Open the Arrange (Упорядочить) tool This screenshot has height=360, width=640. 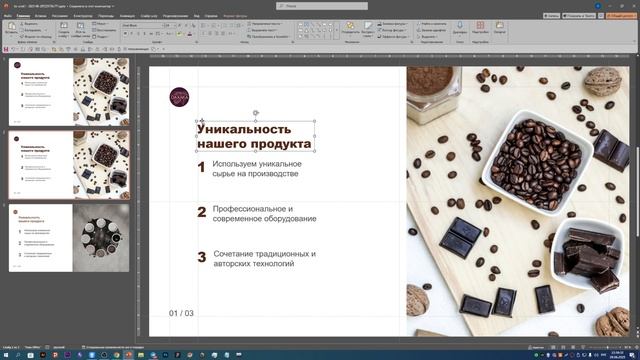pos(350,28)
